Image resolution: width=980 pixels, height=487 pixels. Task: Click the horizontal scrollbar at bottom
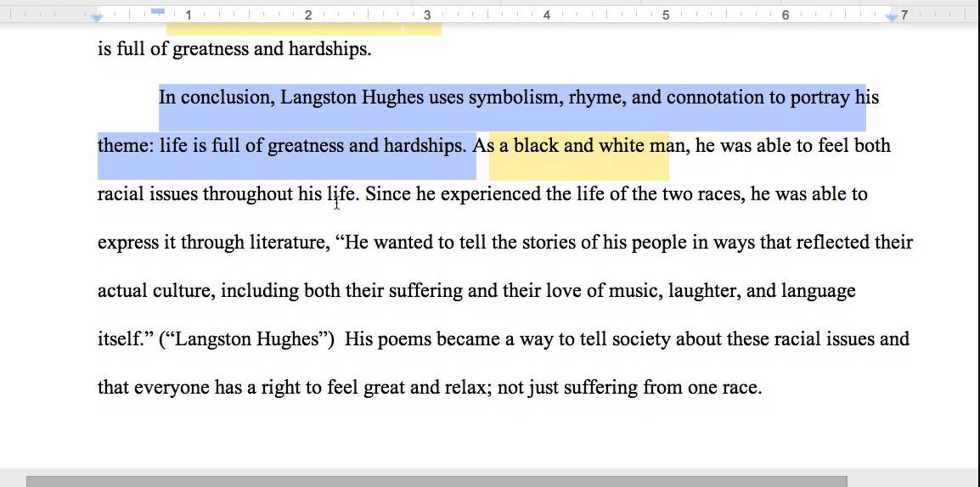[x=436, y=481]
